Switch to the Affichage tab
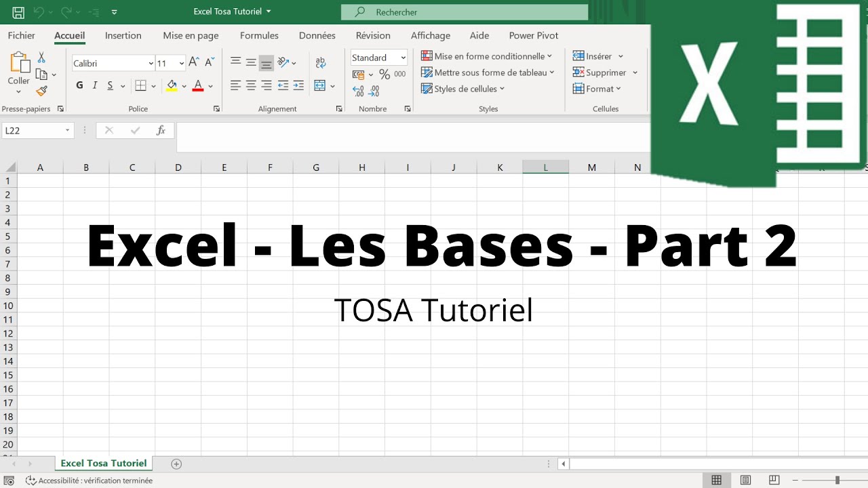Image resolution: width=868 pixels, height=488 pixels. pos(431,35)
